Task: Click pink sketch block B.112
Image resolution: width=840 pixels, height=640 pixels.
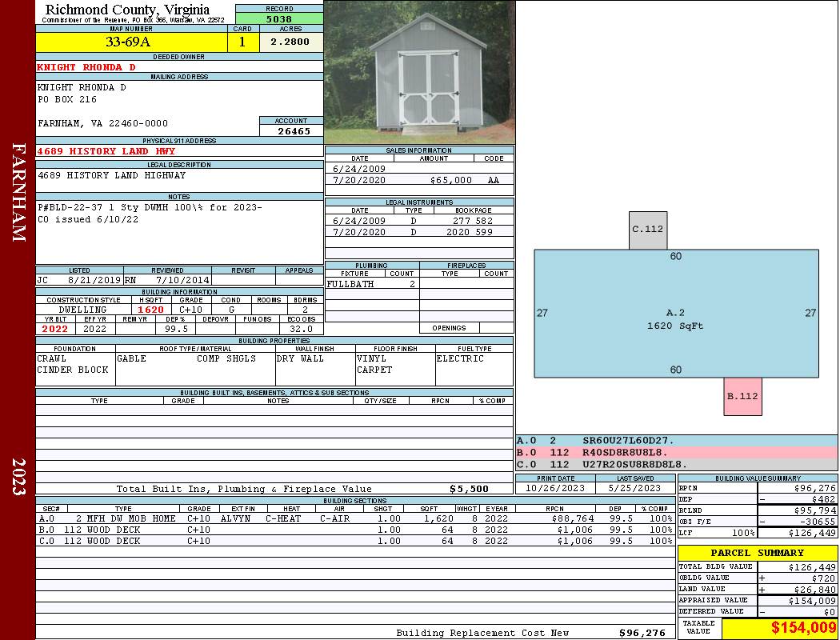Action: pos(742,396)
